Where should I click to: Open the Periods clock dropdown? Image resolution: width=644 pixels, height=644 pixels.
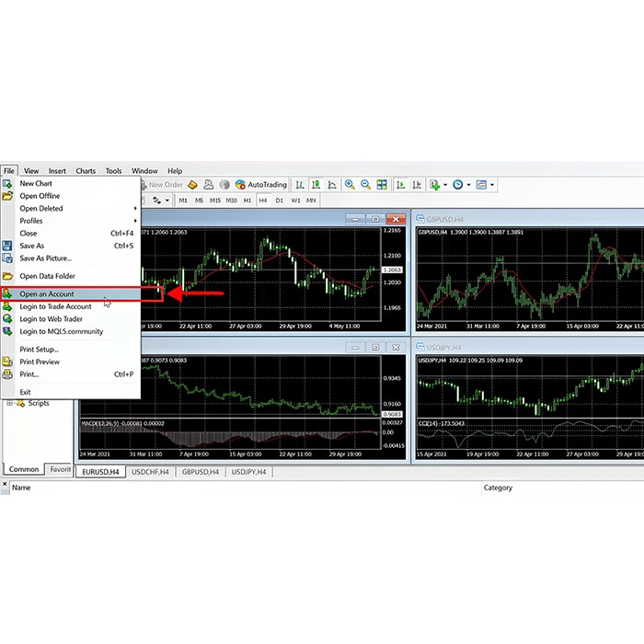coord(469,185)
